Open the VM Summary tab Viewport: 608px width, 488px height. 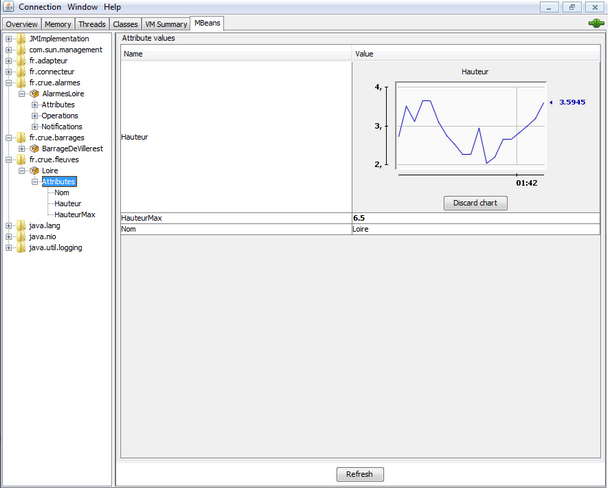[x=165, y=22]
